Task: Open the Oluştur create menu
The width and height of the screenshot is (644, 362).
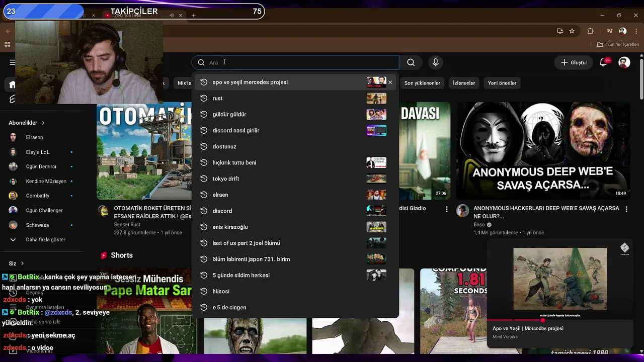Action: click(x=574, y=62)
